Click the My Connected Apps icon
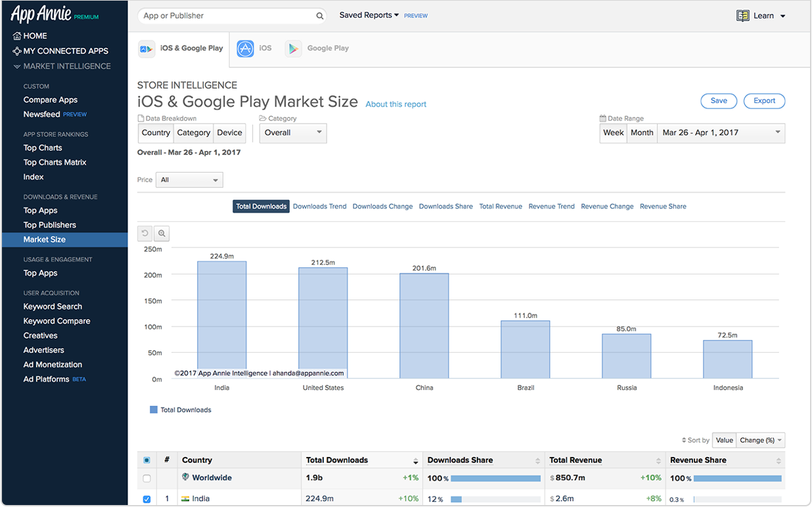This screenshot has height=507, width=812. (x=17, y=51)
